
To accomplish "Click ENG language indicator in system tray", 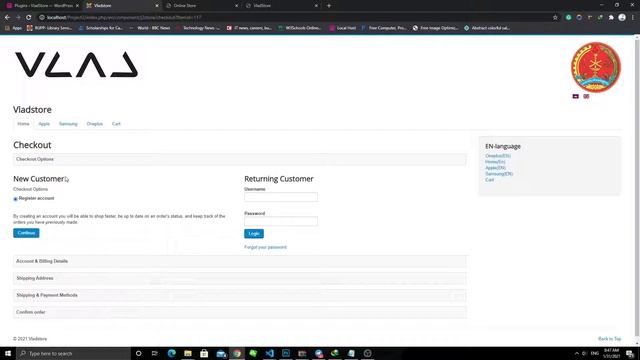I will pyautogui.click(x=595, y=353).
